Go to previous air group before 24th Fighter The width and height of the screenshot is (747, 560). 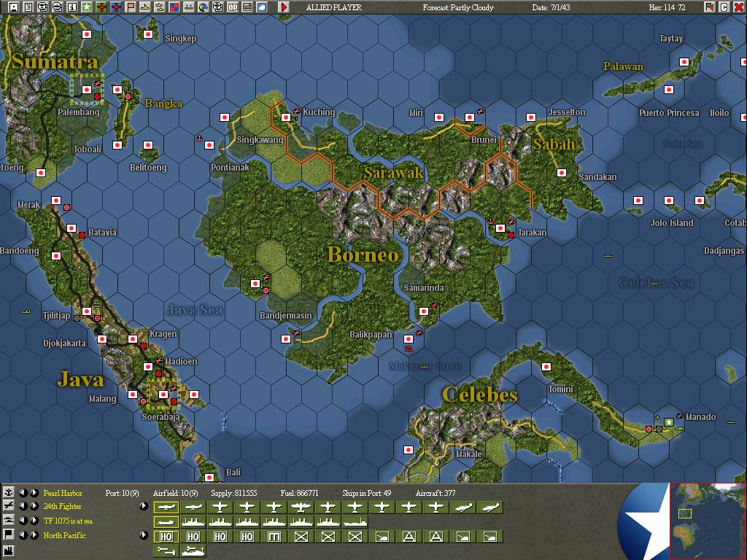click(x=23, y=506)
